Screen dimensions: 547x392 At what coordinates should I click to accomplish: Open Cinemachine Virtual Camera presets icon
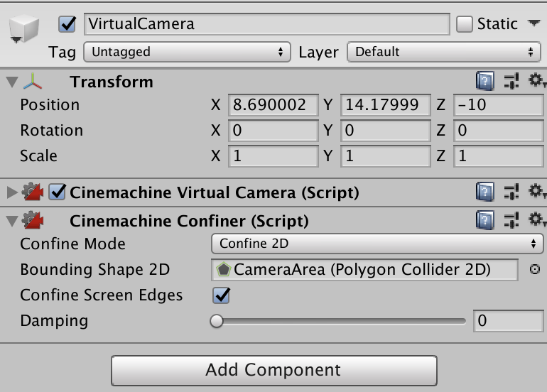(x=511, y=192)
